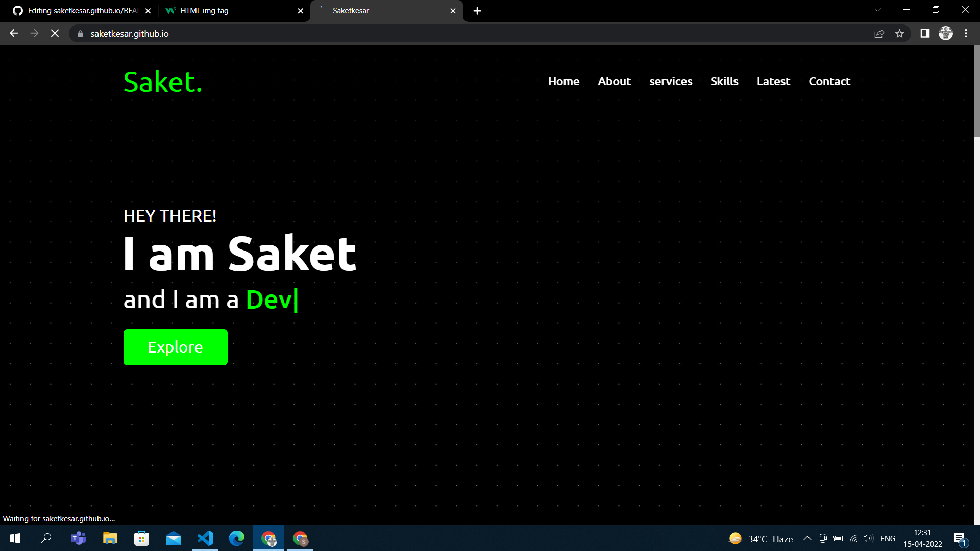Click the padlock site info icon
The height and width of the screenshot is (551, 980).
tap(80, 34)
